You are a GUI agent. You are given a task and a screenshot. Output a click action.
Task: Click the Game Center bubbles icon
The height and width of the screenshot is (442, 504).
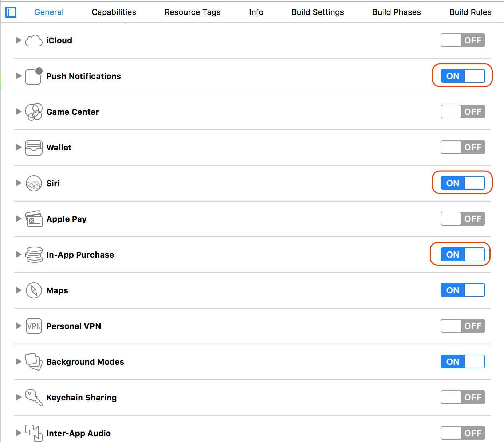tap(34, 112)
